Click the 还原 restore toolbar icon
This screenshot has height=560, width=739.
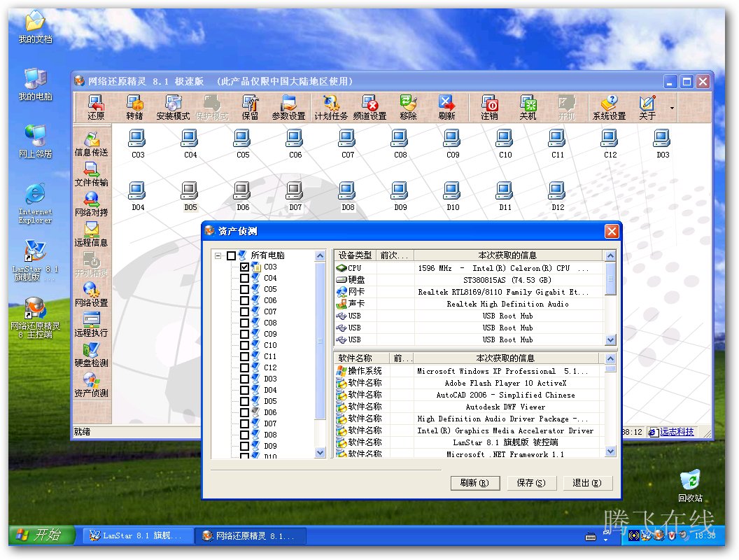coord(96,108)
